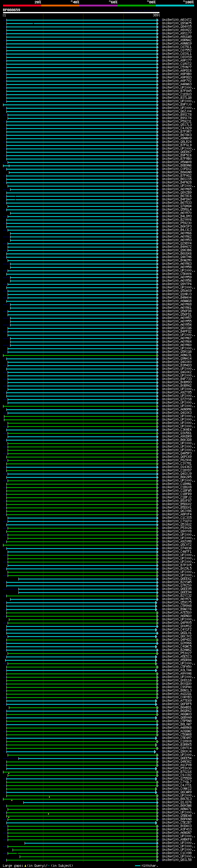Select hit label UniRef100_Q4GXK0
This screenshot has width=197, height=868.
click(x=177, y=362)
